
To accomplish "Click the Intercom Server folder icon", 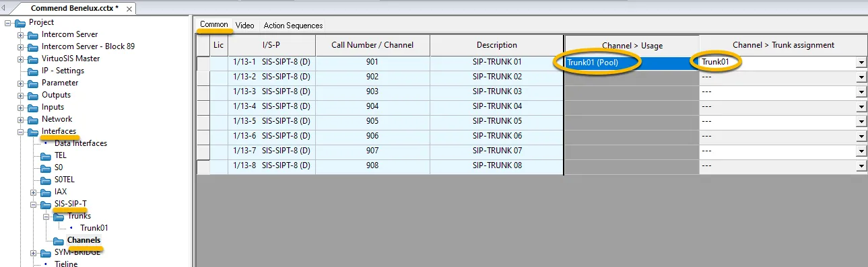I will tap(33, 35).
